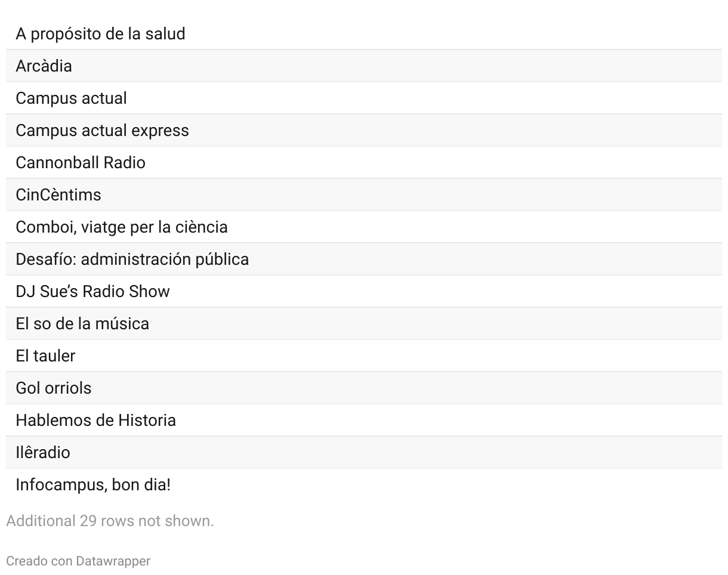
Task: Click the 'Infocampus, bon dia!' row
Action: pyautogui.click(x=93, y=485)
